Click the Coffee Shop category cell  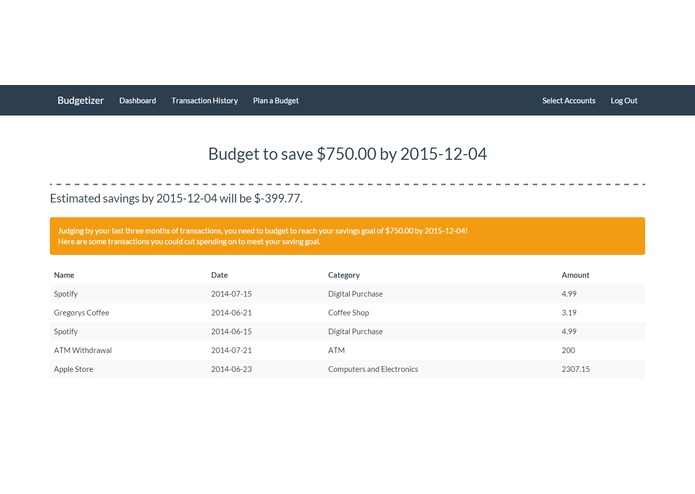(x=348, y=313)
